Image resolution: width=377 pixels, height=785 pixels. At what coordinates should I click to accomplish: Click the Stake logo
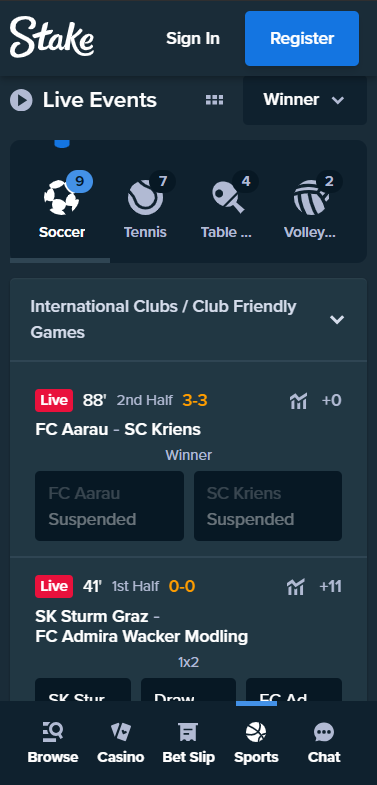52,37
